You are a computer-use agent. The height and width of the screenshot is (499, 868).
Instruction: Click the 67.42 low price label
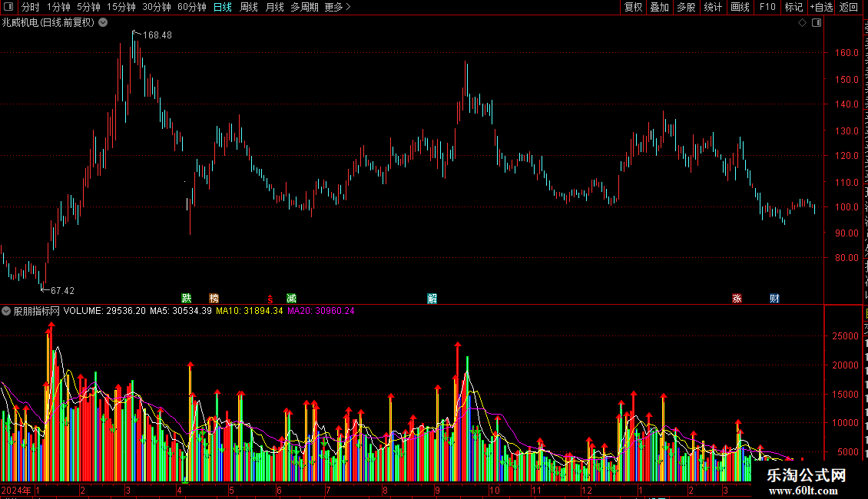(x=62, y=290)
